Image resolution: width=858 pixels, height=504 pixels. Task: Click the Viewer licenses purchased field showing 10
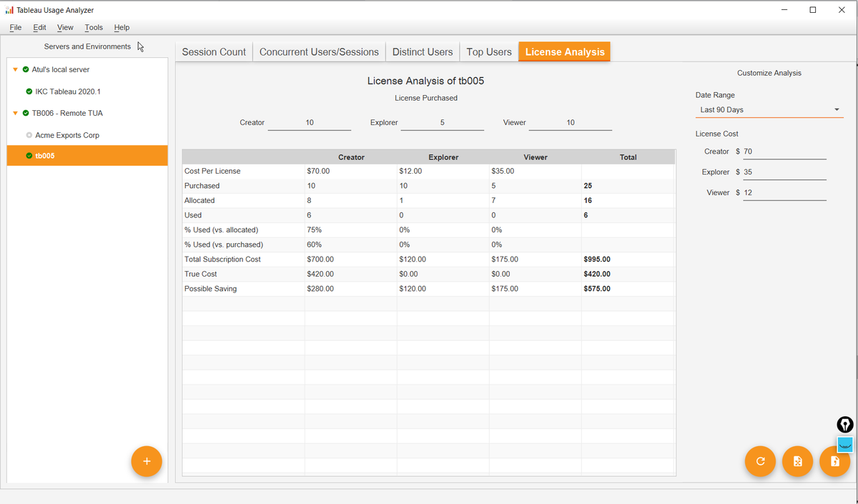[571, 122]
